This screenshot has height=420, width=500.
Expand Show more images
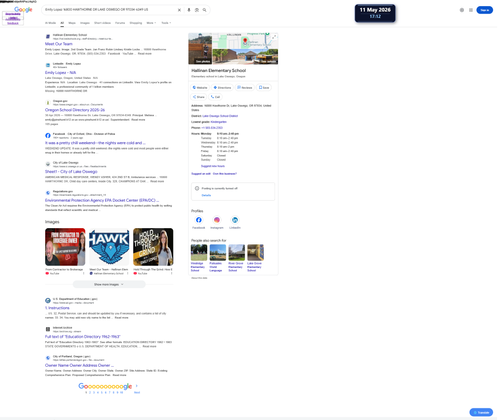(109, 285)
